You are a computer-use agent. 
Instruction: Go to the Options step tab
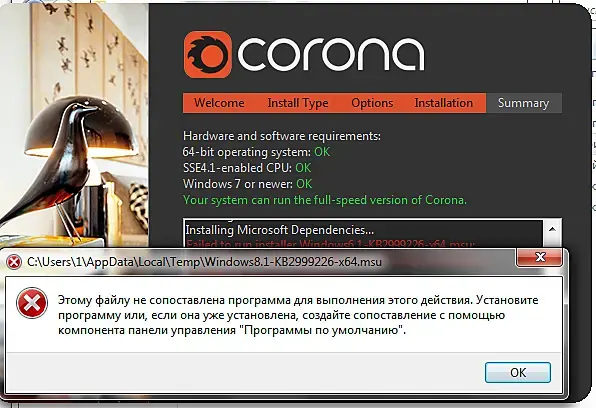pyautogui.click(x=372, y=103)
